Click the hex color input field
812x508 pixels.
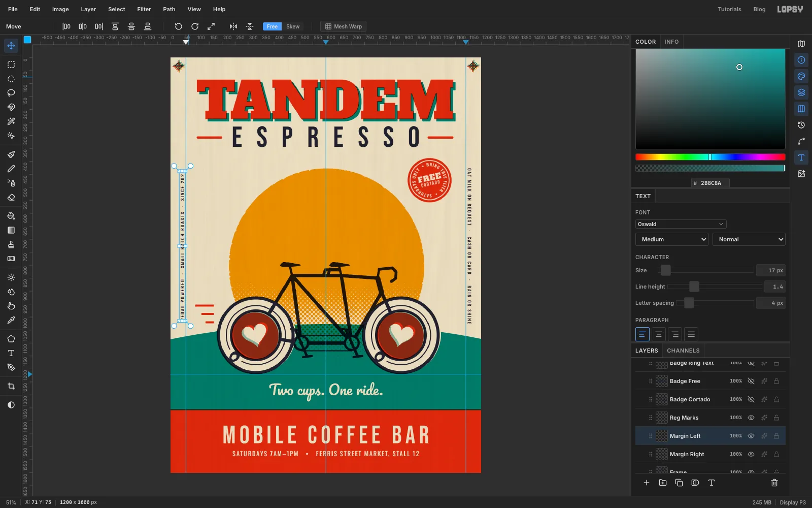click(x=710, y=183)
